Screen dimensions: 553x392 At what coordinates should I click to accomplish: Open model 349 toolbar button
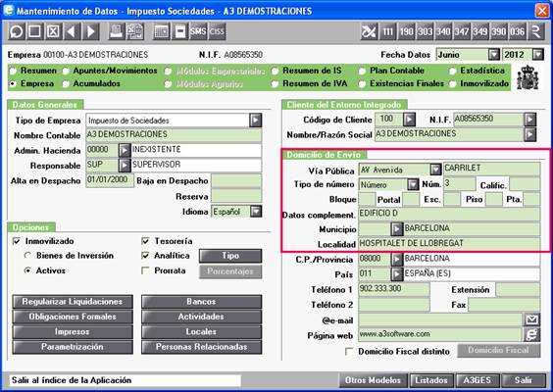tap(480, 31)
